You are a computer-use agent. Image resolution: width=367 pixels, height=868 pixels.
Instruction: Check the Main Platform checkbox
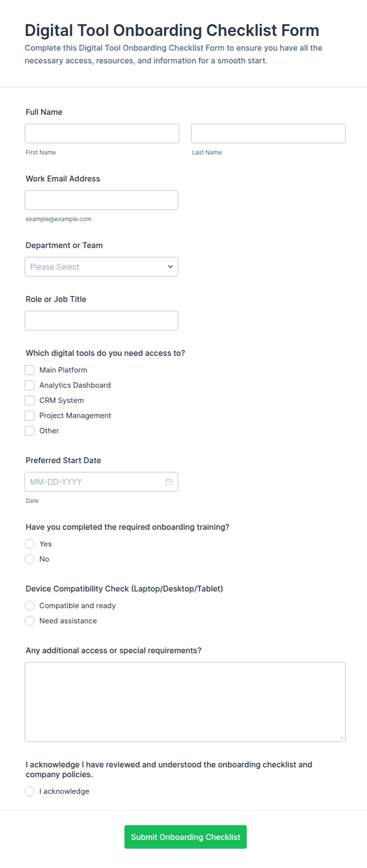click(30, 370)
